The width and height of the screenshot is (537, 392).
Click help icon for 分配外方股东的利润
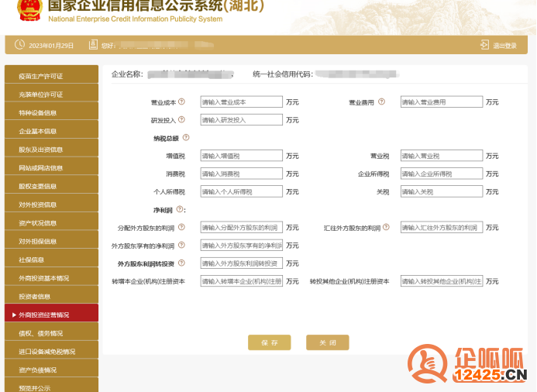[181, 228]
